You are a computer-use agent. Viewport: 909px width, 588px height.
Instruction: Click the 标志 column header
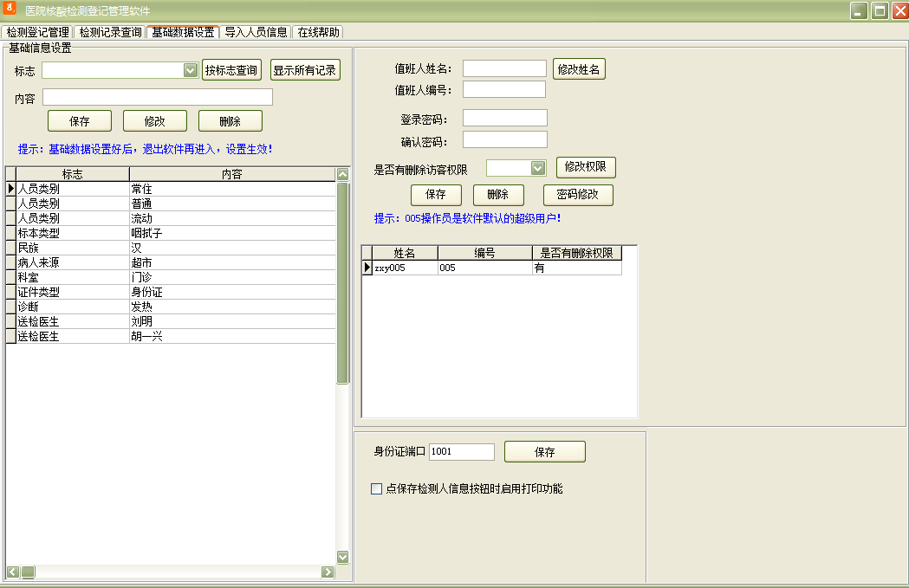pyautogui.click(x=73, y=174)
